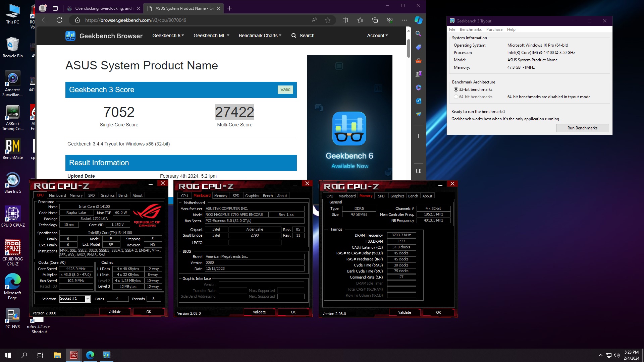This screenshot has width=644, height=362.
Task: Open Purchase menu in Geekbench 3
Action: 494,29
